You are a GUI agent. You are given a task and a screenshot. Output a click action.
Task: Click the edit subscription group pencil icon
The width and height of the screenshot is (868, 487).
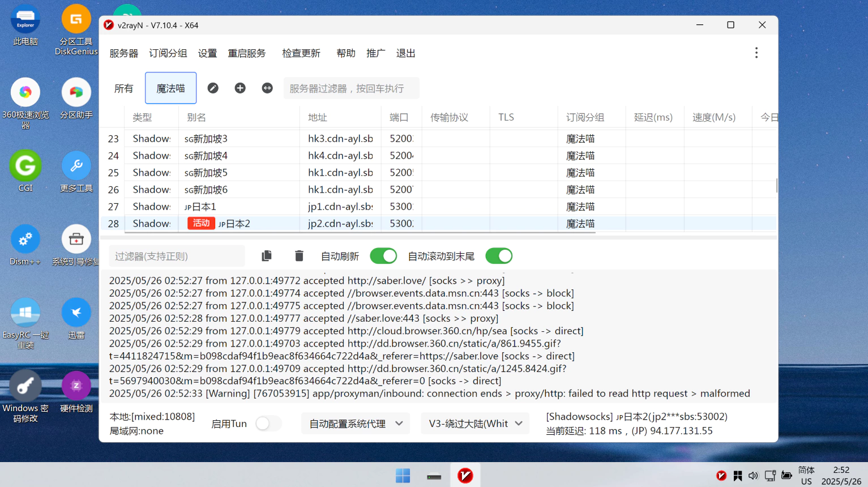[x=213, y=88]
